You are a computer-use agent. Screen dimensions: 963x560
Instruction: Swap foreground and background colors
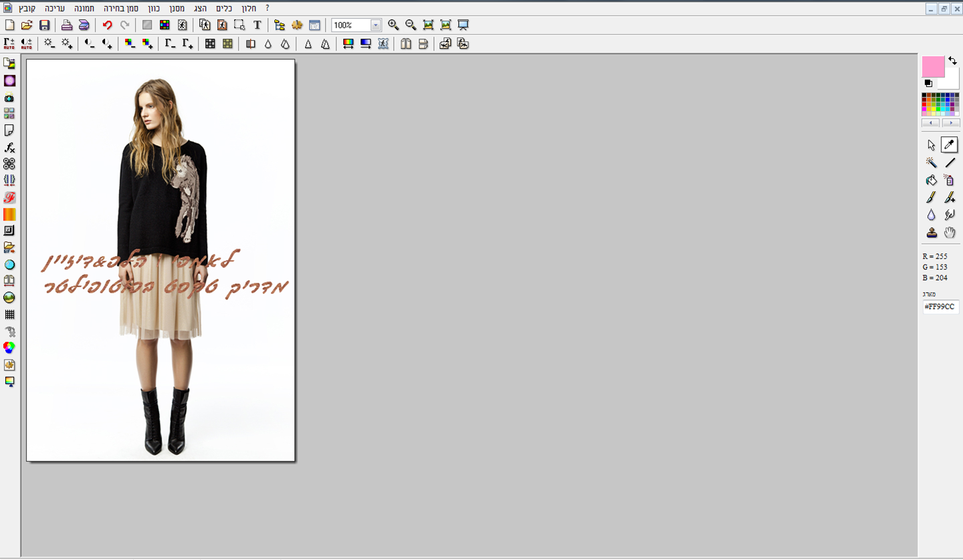(x=952, y=61)
